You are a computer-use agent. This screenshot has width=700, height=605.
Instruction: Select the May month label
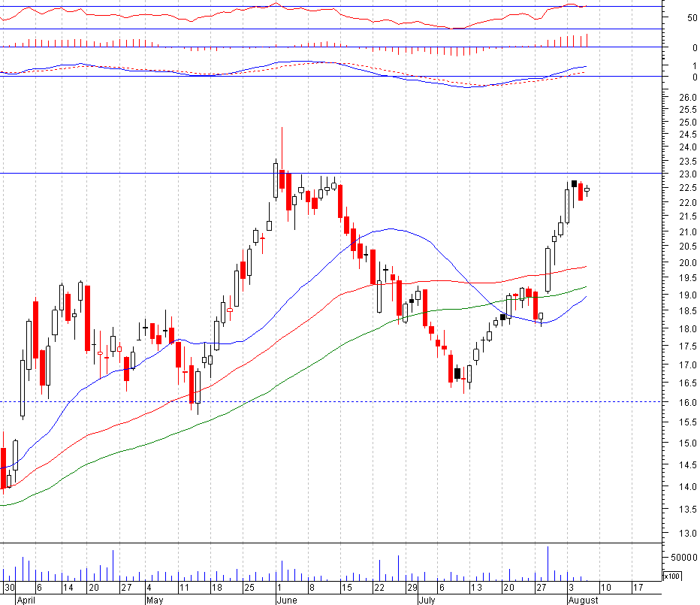tap(155, 600)
